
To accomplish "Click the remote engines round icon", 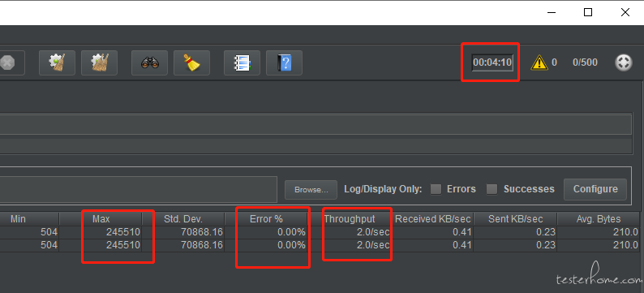I will (x=623, y=62).
